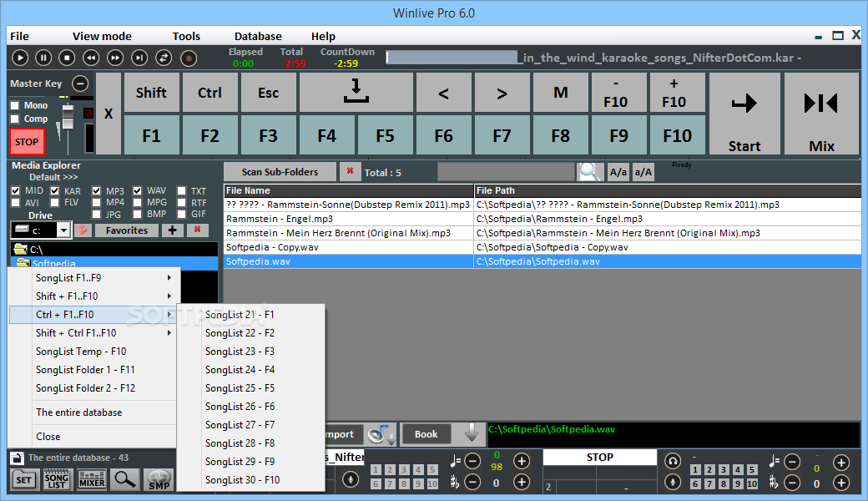The image size is (868, 501).
Task: Open the SMP sampler icon
Action: (159, 479)
